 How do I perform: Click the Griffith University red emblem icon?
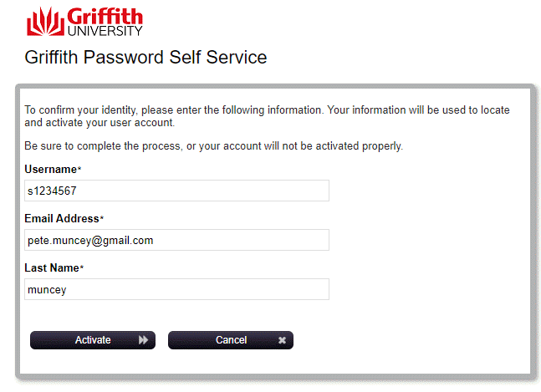44,21
